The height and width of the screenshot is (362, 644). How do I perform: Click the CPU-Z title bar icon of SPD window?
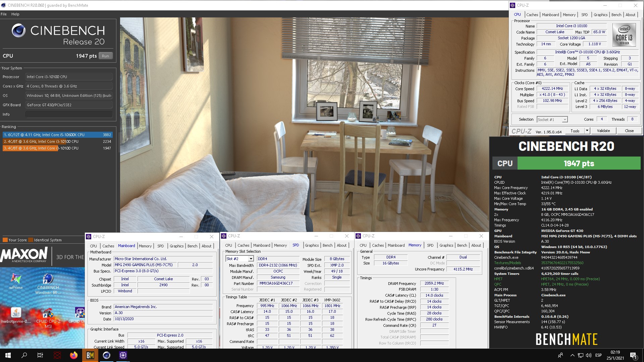tap(224, 236)
